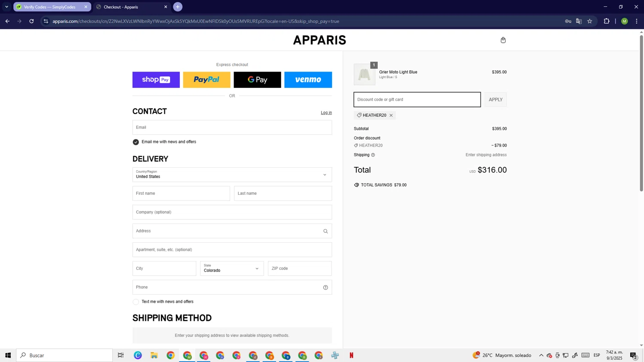Click the Total amount $316.00
The width and height of the screenshot is (644, 362).
click(492, 170)
